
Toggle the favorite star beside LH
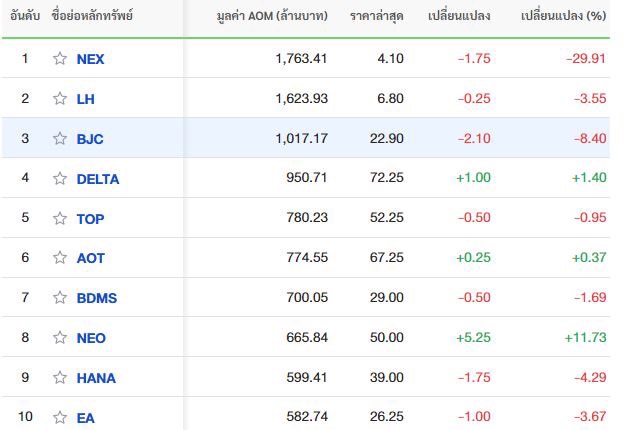point(60,98)
